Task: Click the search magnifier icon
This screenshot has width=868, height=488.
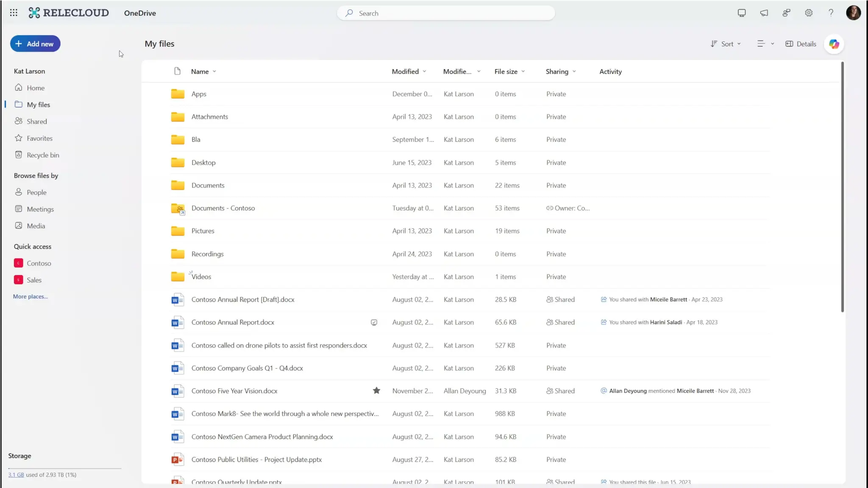Action: click(x=349, y=13)
